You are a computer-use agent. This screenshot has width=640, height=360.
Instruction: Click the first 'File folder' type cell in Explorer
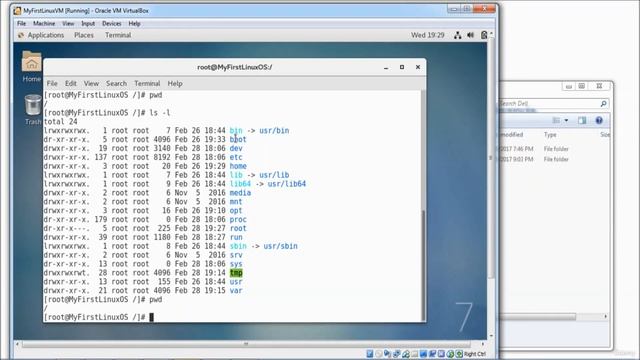(x=556, y=149)
